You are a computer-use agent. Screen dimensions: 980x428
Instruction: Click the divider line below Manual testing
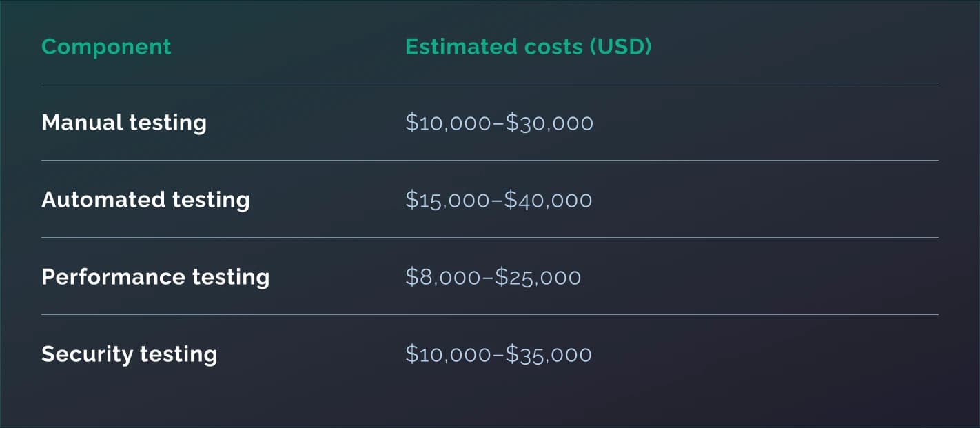[x=489, y=161]
